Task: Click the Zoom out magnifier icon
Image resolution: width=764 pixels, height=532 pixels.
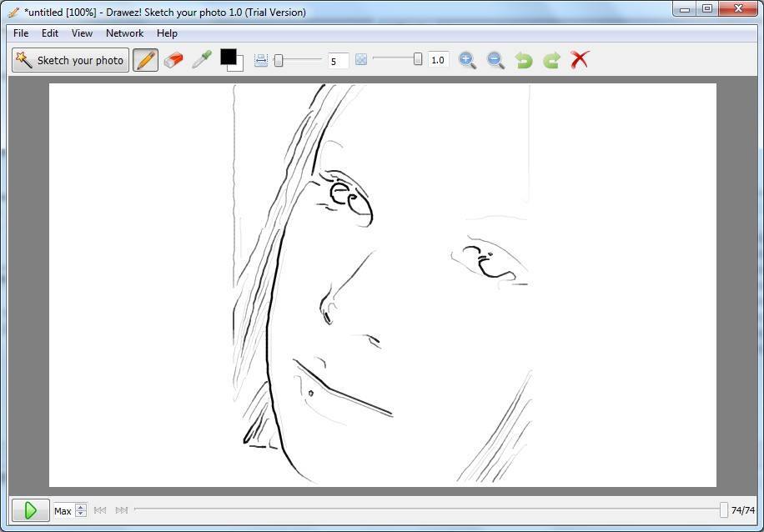Action: coord(495,60)
